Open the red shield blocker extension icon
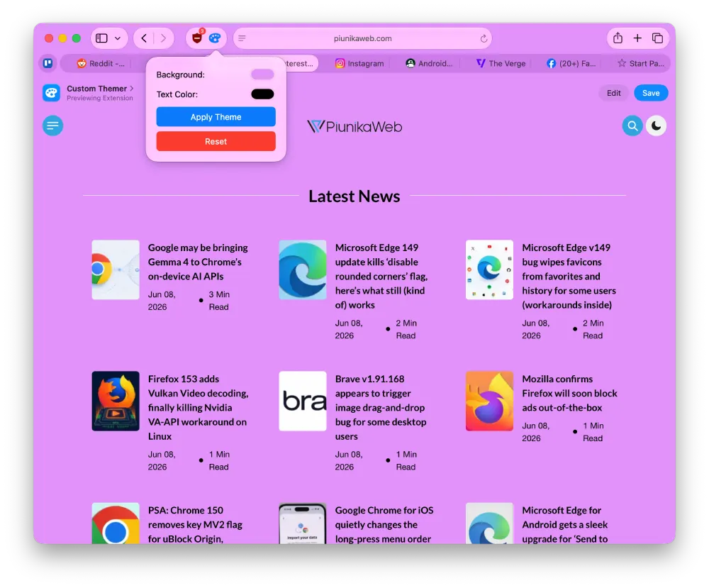Viewport: 709px width, 588px height. point(197,38)
